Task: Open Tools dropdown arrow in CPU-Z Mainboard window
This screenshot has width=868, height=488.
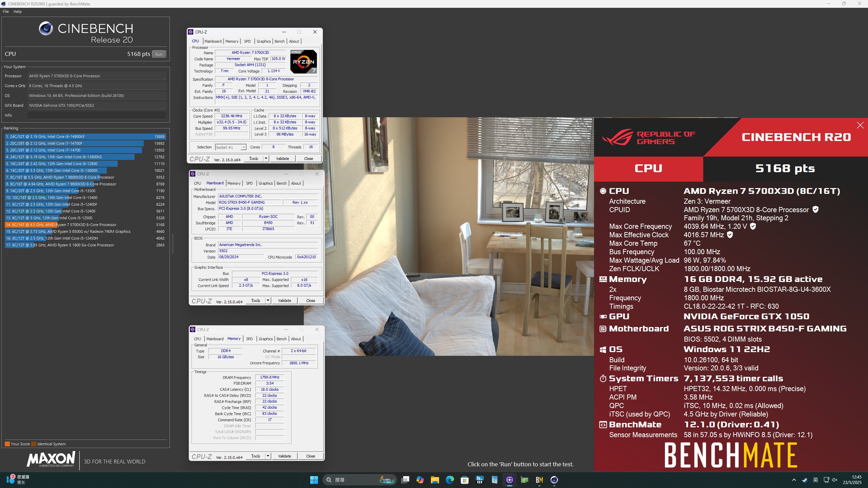Action: [x=268, y=301]
